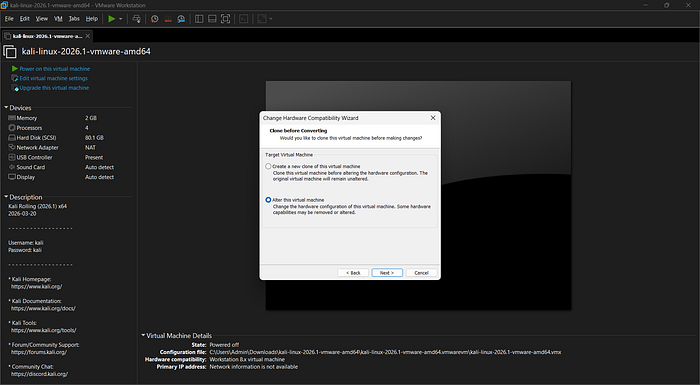Screen dimensions: 700x385
Task: Click the https://www.kali.org/tools/ text
Action: (44, 331)
